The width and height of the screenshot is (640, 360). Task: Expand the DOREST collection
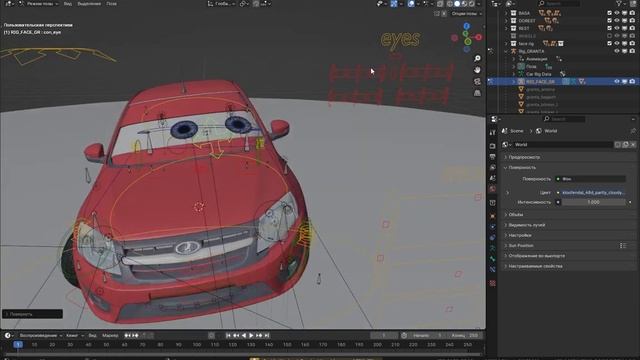point(507,20)
